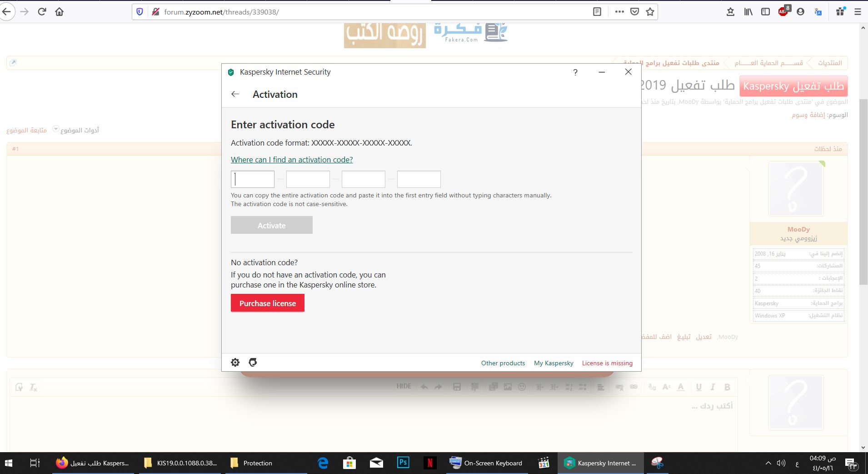Open page actions three-dots menu
Viewport: 868px width, 474px height.
(619, 12)
